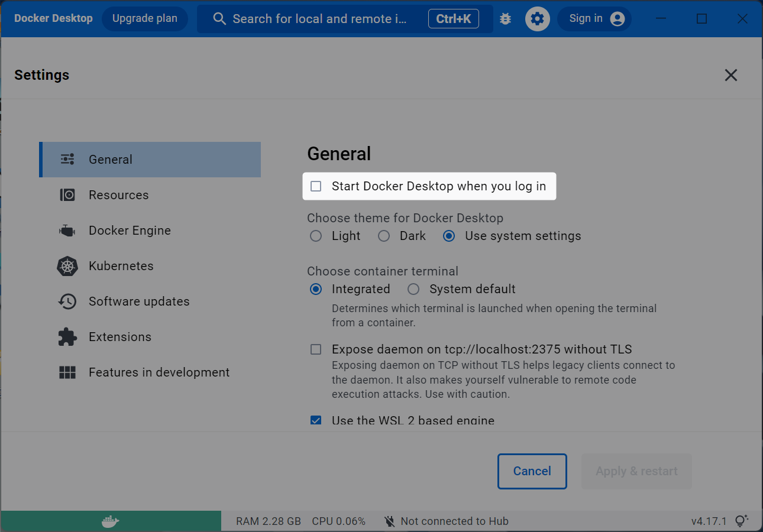The width and height of the screenshot is (763, 532).
Task: Open the troubleshoot bug icon
Action: pos(505,19)
